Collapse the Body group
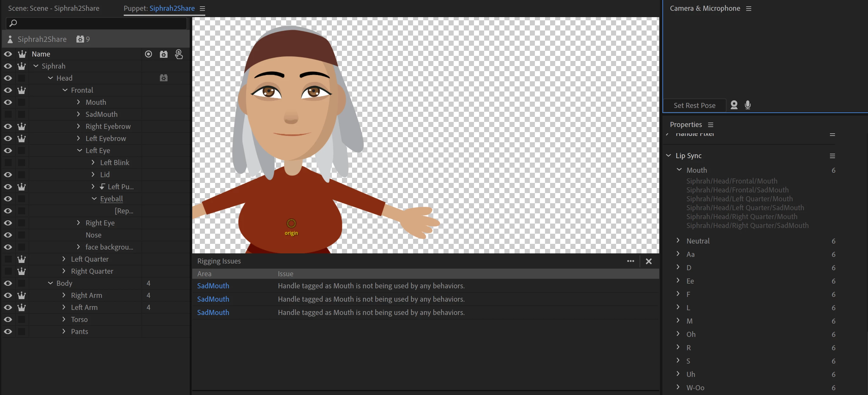Screen dimensions: 868x395 coord(50,283)
